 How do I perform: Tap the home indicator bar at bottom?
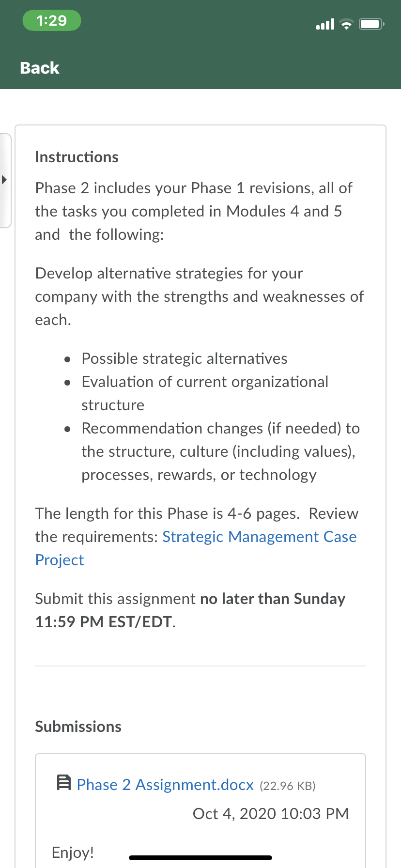click(200, 858)
